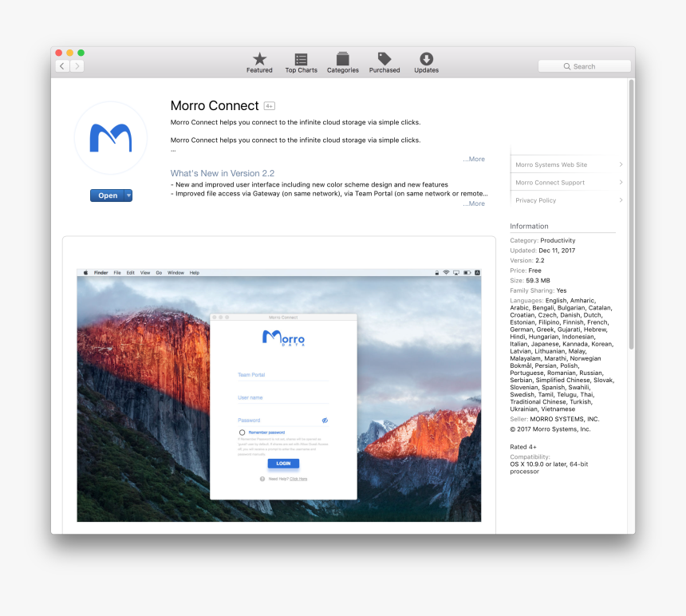Click the help question mark icon

(262, 479)
